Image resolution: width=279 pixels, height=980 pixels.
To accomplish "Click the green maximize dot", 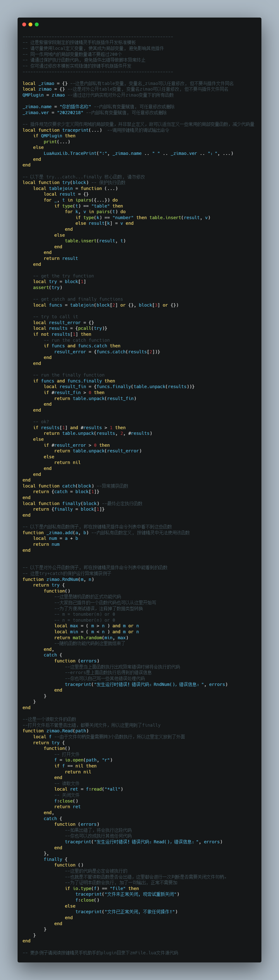I will pos(36,24).
